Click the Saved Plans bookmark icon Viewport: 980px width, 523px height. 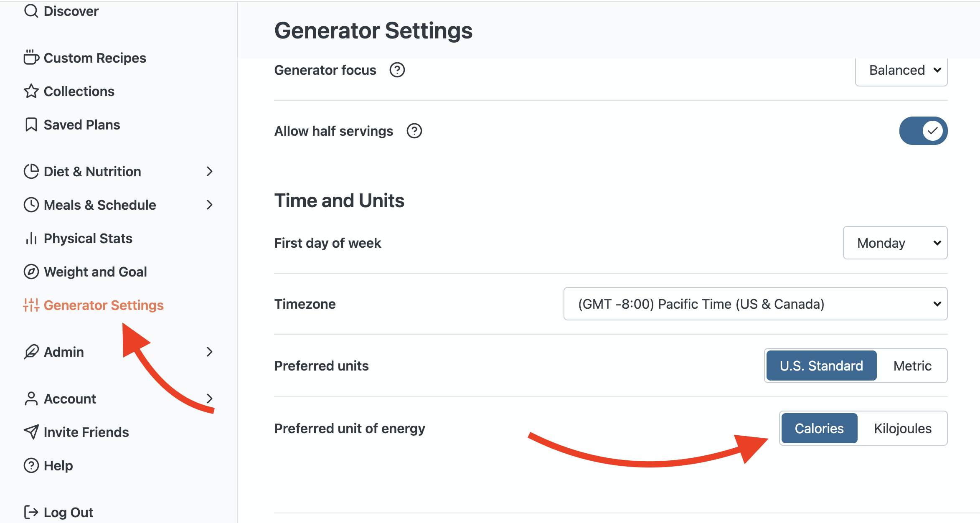click(x=31, y=124)
